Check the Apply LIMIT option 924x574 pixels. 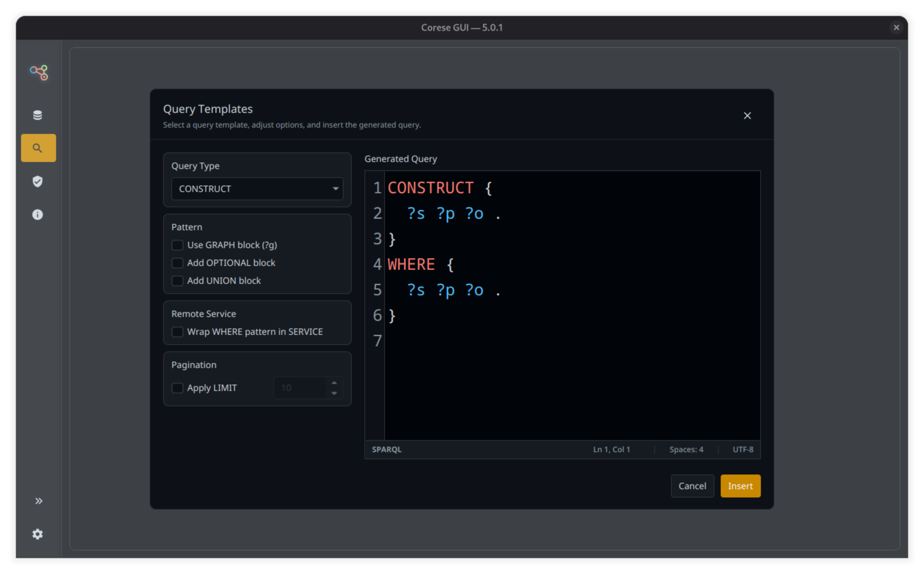pos(177,388)
